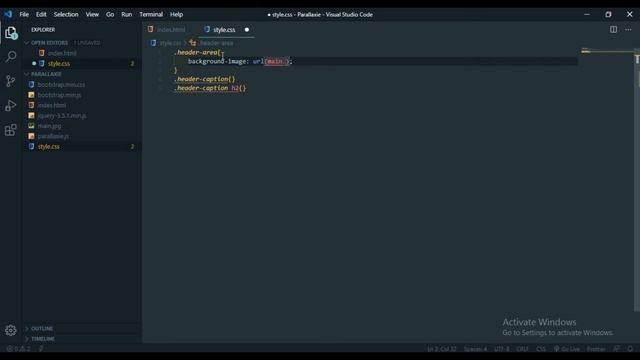Click the .header-caption{} code line

(x=204, y=79)
